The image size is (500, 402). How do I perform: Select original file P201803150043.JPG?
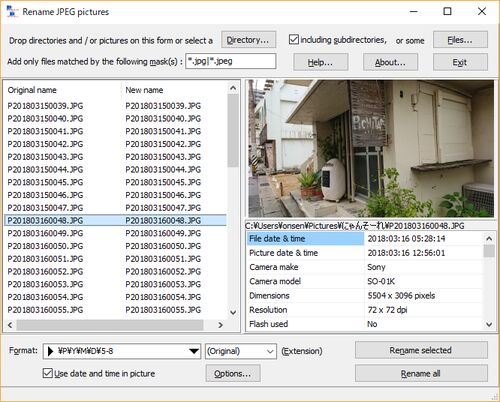click(x=45, y=157)
